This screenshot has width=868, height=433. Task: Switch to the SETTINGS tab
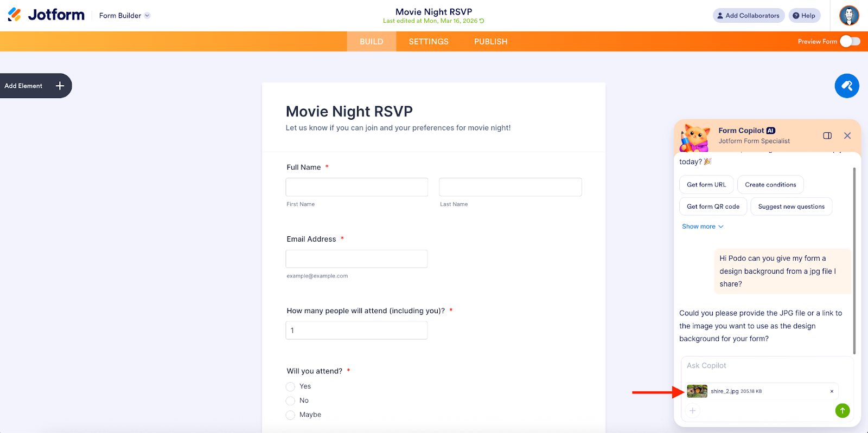[429, 42]
